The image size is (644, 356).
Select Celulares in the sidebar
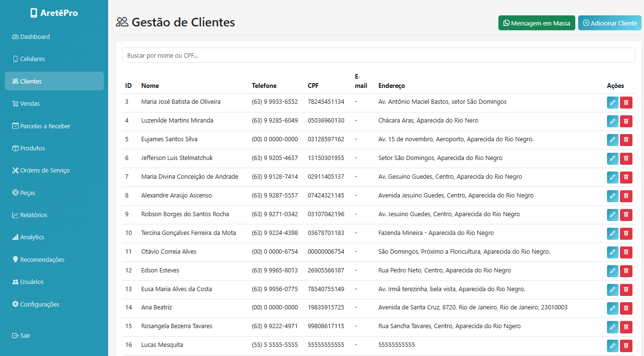pyautogui.click(x=31, y=59)
